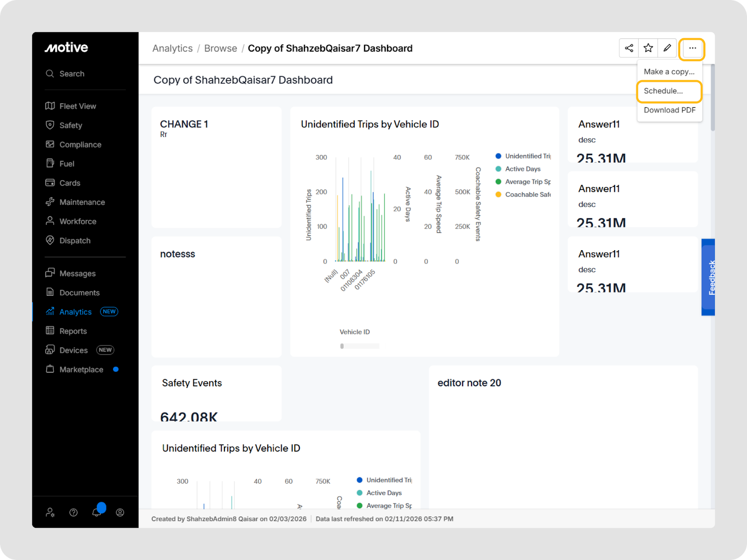Open the user profile icon
Image resolution: width=747 pixels, height=560 pixels.
click(120, 512)
